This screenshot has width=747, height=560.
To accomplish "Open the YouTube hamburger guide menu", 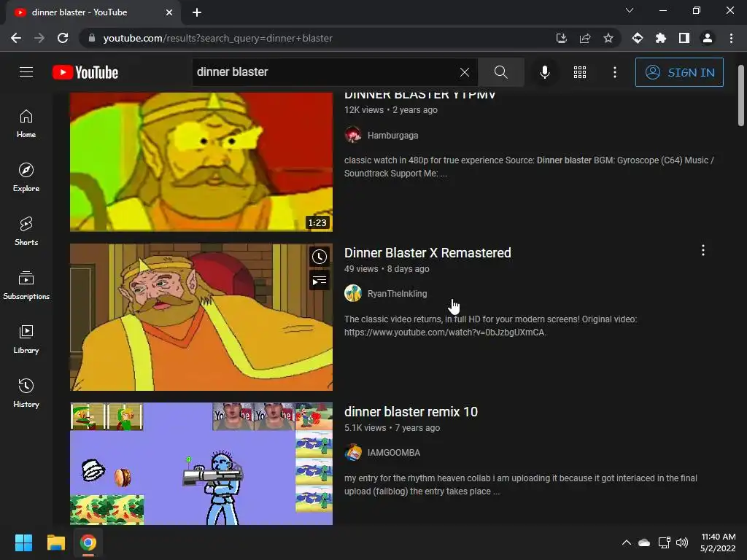I will (x=26, y=72).
